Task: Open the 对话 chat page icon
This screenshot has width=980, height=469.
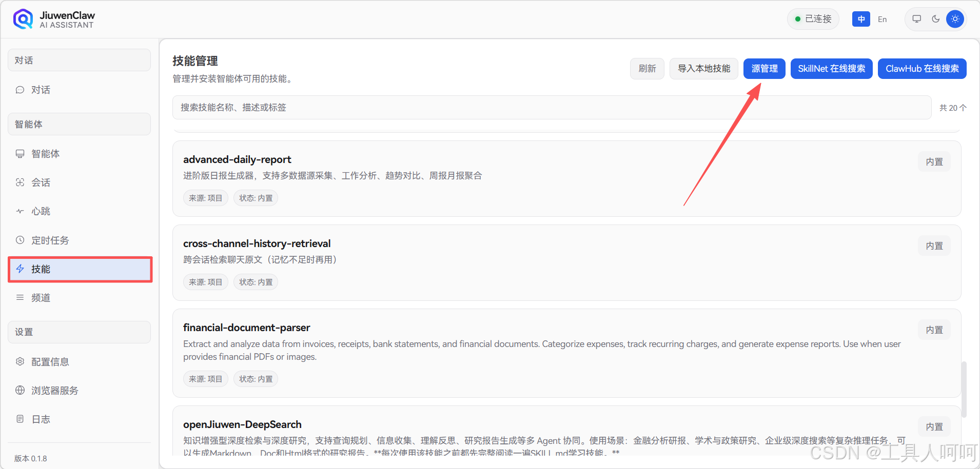Action: pyautogui.click(x=20, y=90)
